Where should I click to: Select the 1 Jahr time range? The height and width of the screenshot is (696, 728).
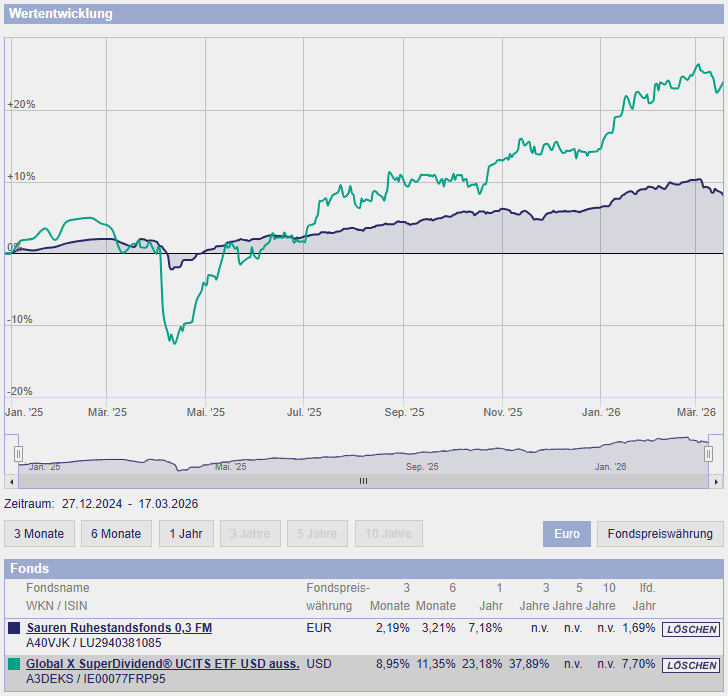[186, 534]
